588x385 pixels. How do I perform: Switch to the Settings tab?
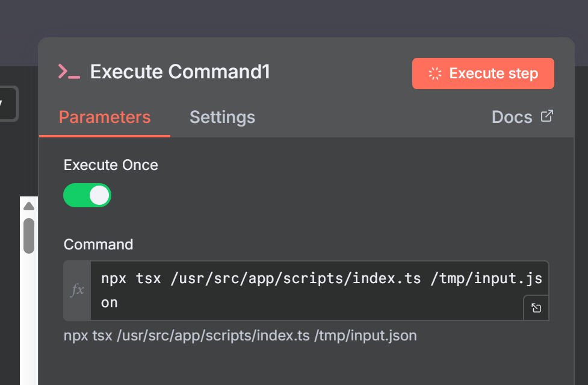click(x=222, y=117)
